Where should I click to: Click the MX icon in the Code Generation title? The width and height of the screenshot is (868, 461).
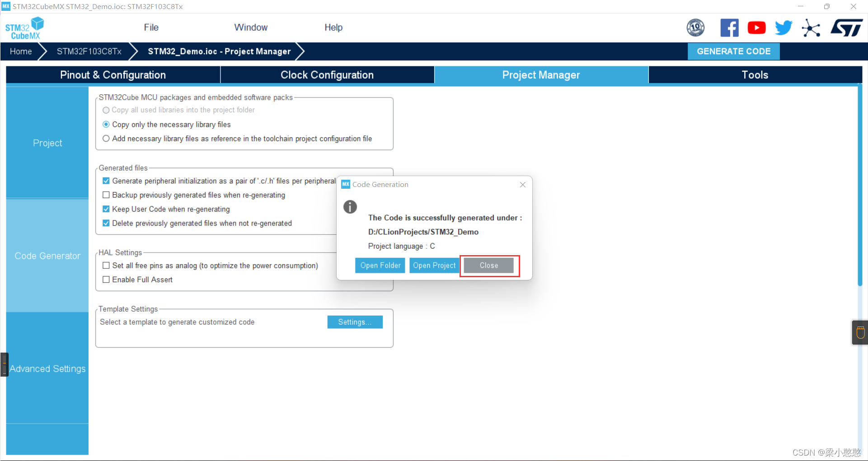(x=346, y=184)
